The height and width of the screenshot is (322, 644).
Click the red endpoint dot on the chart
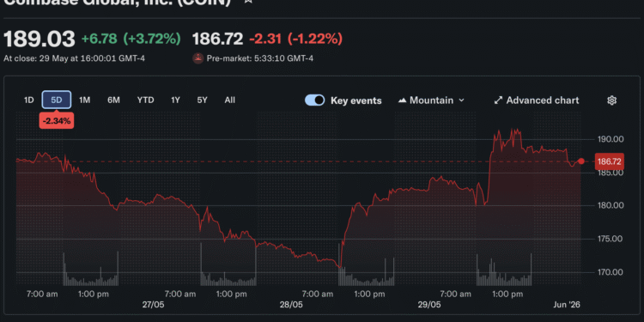pyautogui.click(x=580, y=161)
